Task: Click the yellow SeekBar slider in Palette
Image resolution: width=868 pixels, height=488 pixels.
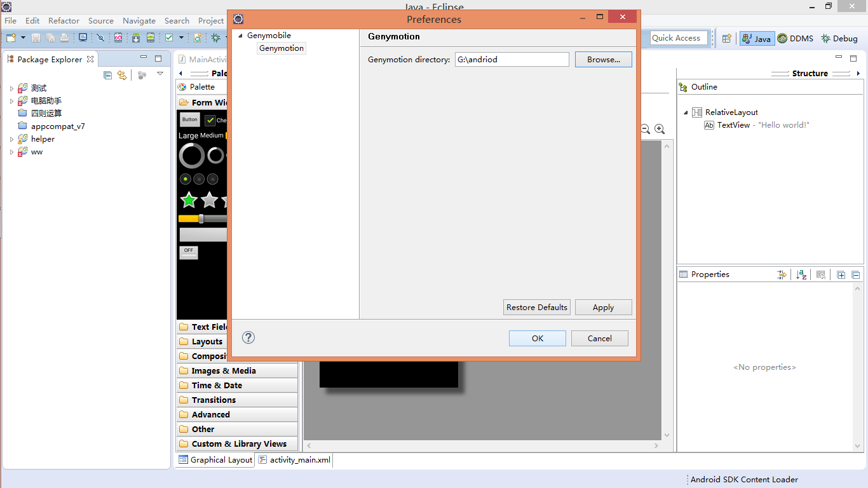Action: point(202,219)
